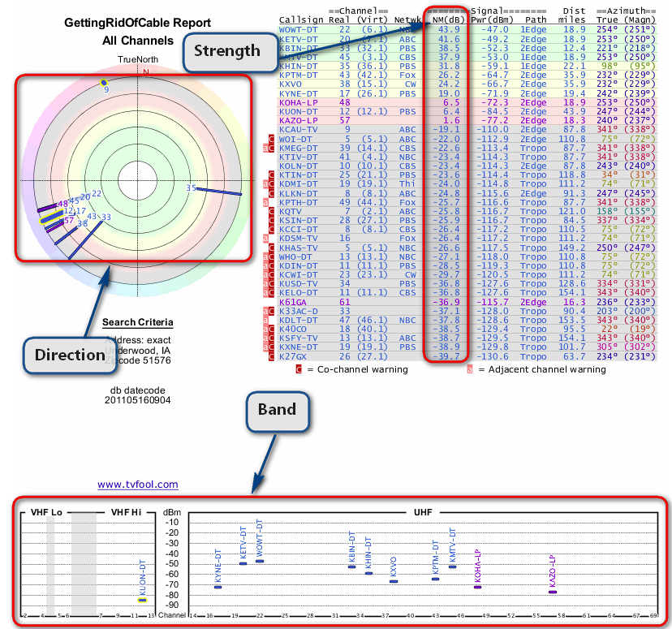This screenshot has width=672, height=629.
Task: Click the KAZO-LP marker in UHF chart
Action: click(x=553, y=592)
